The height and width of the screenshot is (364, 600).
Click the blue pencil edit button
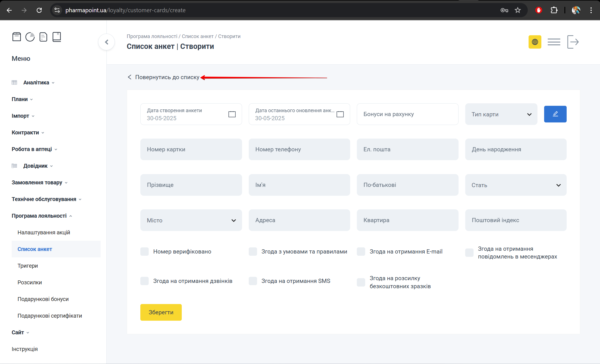(555, 114)
